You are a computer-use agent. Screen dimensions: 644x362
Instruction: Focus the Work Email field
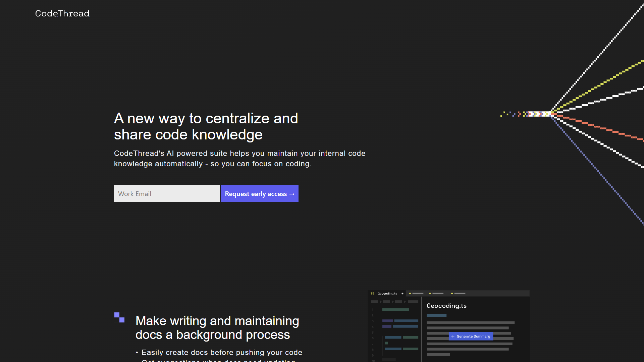pos(167,193)
